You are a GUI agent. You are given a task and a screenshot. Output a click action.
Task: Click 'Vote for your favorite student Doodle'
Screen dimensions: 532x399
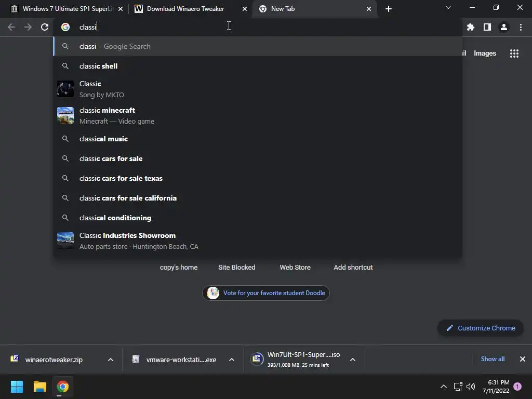coord(266,293)
